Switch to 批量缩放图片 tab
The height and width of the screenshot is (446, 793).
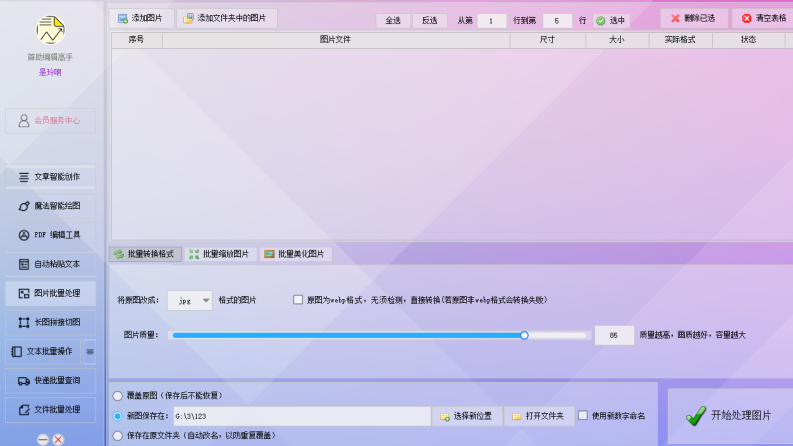pyautogui.click(x=221, y=254)
